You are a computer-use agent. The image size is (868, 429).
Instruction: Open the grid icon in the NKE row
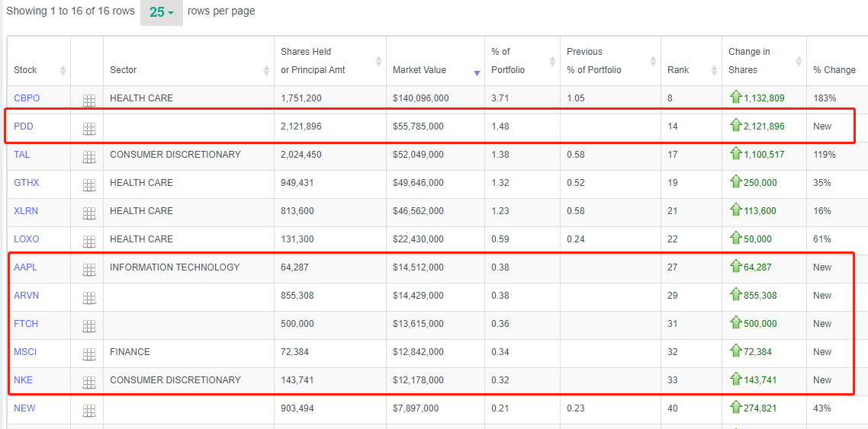coord(89,383)
